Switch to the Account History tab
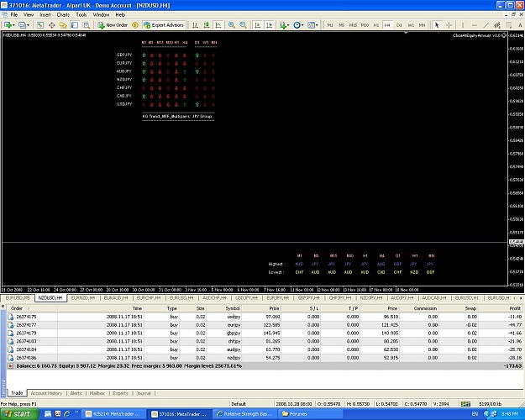 [x=46, y=393]
